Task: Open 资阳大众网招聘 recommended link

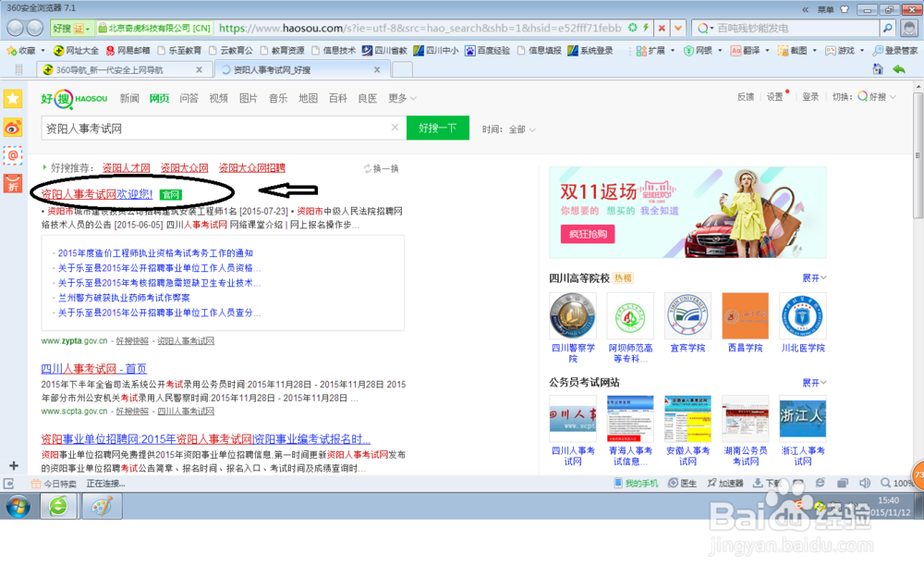Action: (251, 168)
